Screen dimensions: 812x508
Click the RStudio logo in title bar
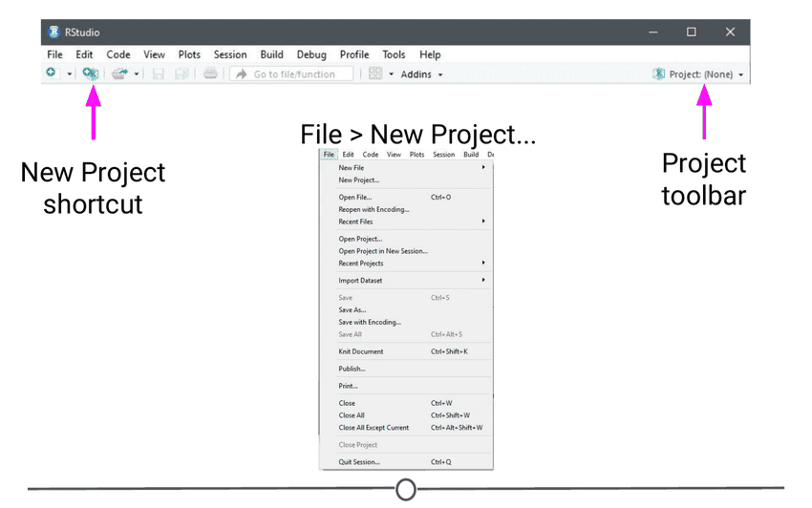pyautogui.click(x=53, y=32)
